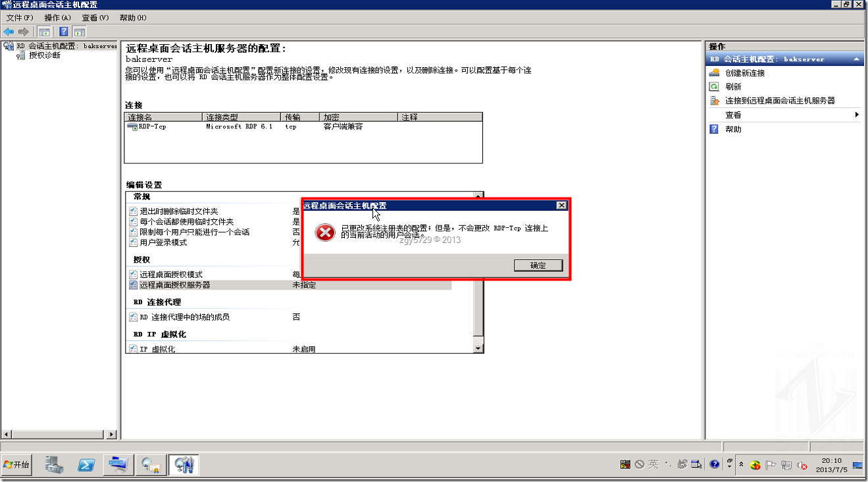Click the active RD session host configuration taskbar icon

(184, 465)
